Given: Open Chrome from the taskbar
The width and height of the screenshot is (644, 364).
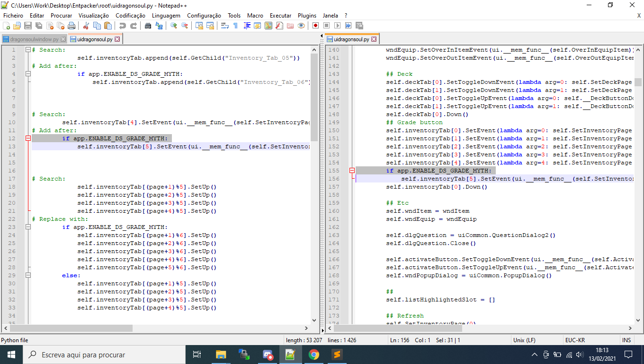Looking at the screenshot, I should [314, 354].
